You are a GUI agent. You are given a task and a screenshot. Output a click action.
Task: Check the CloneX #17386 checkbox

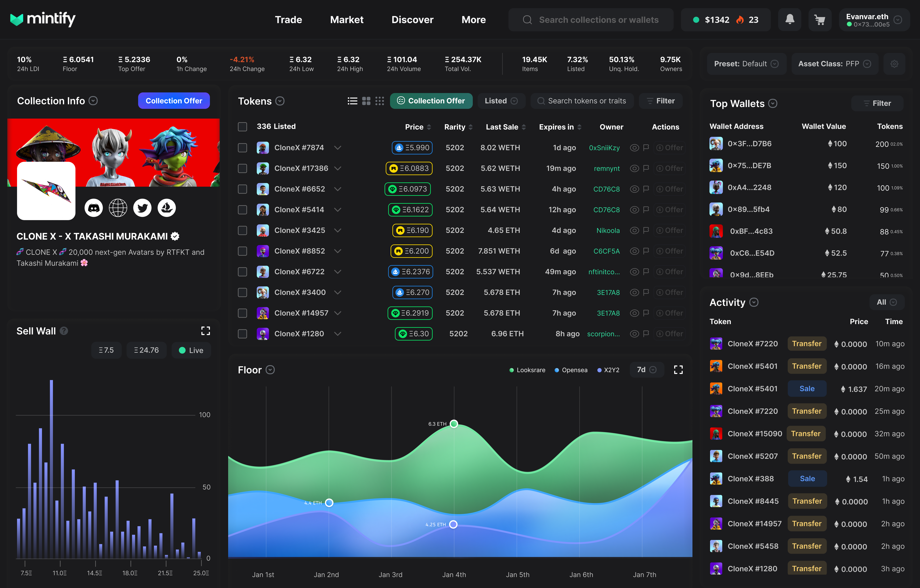(x=243, y=168)
